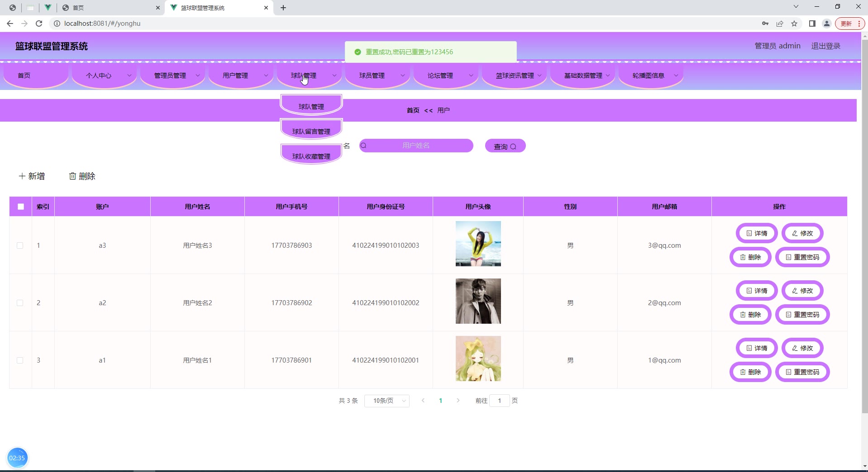
Task: Close the 首页 browser tab
Action: click(158, 8)
